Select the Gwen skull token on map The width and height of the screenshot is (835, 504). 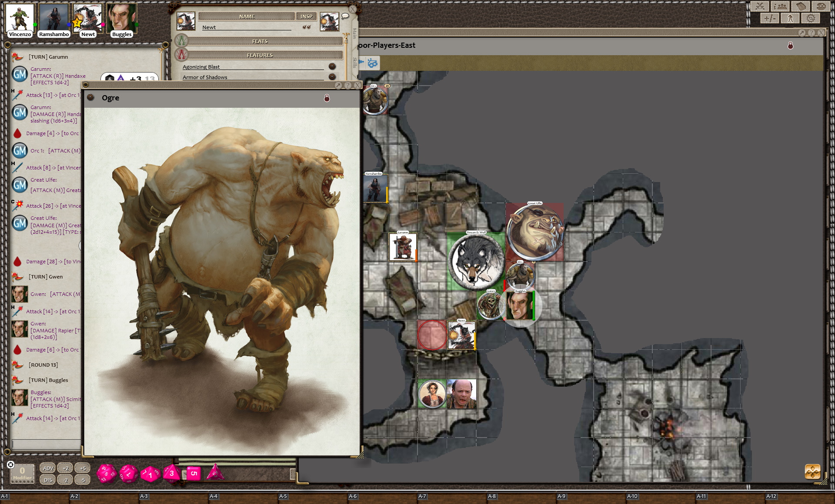click(x=491, y=305)
